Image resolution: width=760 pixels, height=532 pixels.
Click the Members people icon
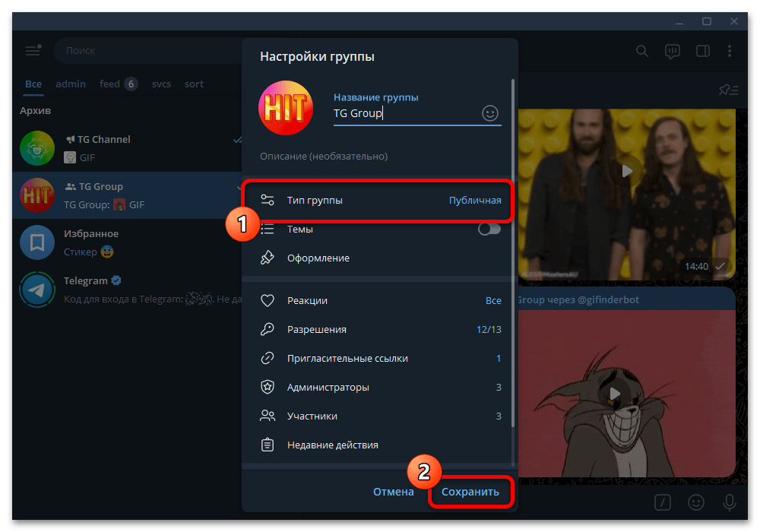tap(267, 416)
